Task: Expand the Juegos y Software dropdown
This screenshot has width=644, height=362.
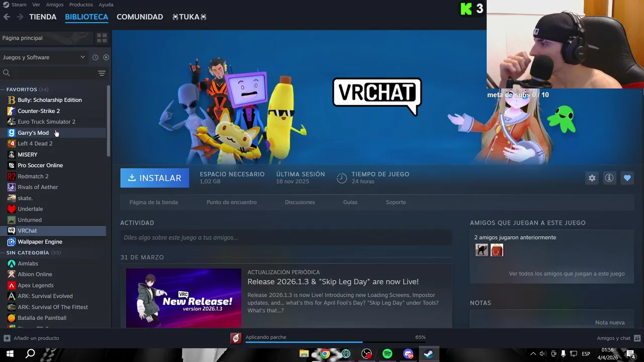Action: coord(44,57)
